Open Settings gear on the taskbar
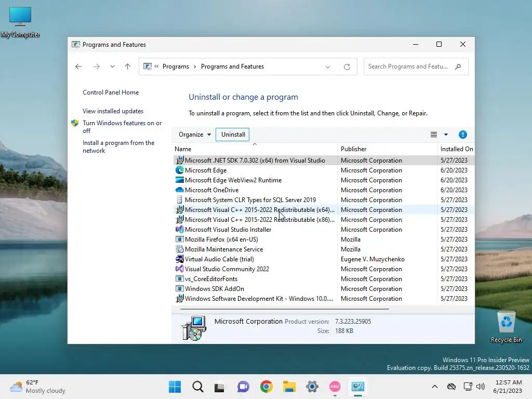Viewport: 532px width, 399px height. click(312, 387)
